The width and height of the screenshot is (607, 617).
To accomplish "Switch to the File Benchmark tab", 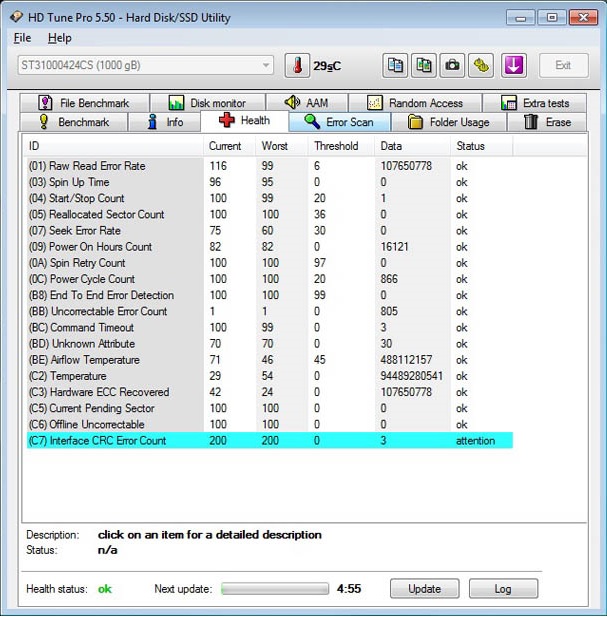I will [85, 103].
